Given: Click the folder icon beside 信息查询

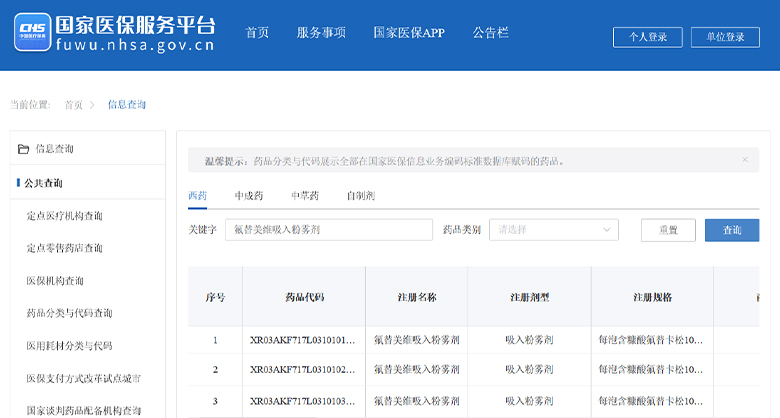Looking at the screenshot, I should coord(23,149).
